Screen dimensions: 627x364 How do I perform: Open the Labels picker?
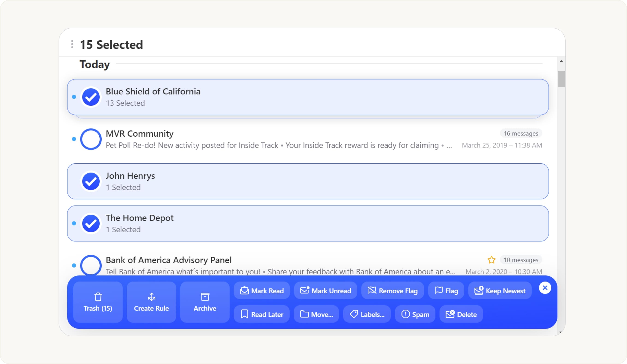click(x=367, y=314)
